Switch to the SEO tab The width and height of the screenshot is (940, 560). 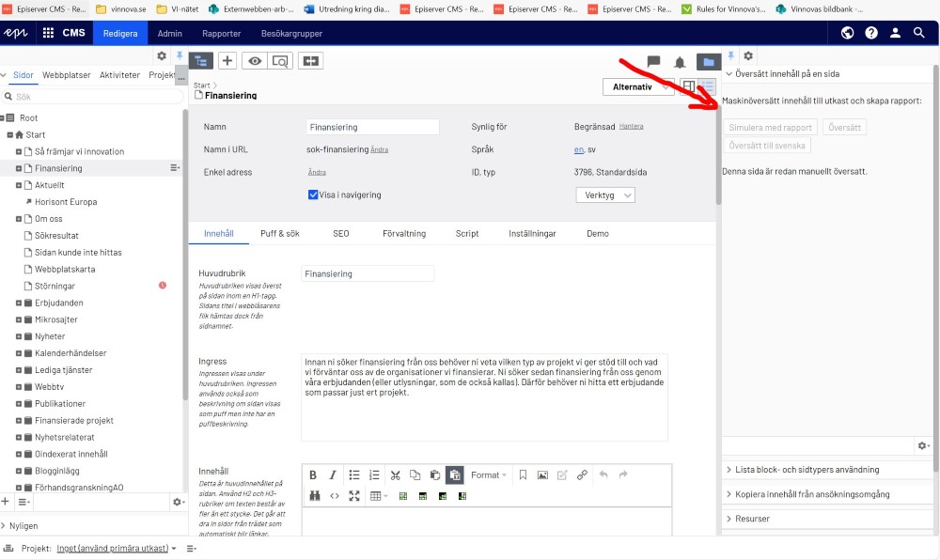pos(340,234)
